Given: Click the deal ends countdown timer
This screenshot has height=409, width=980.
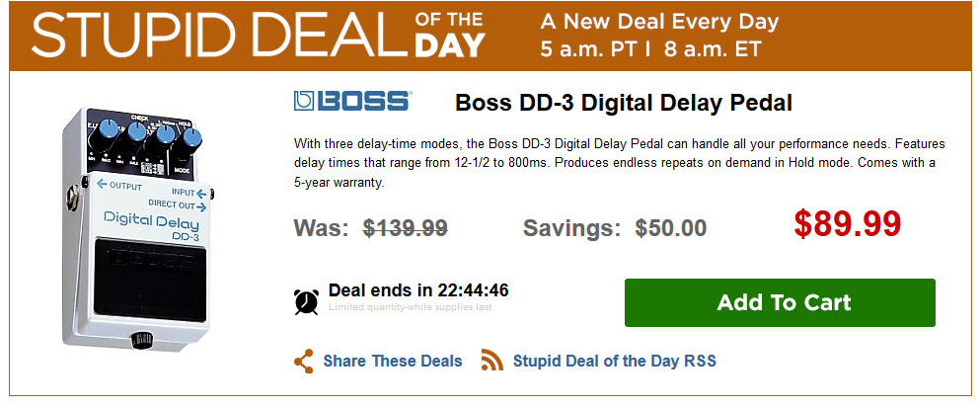Looking at the screenshot, I should click(x=418, y=290).
